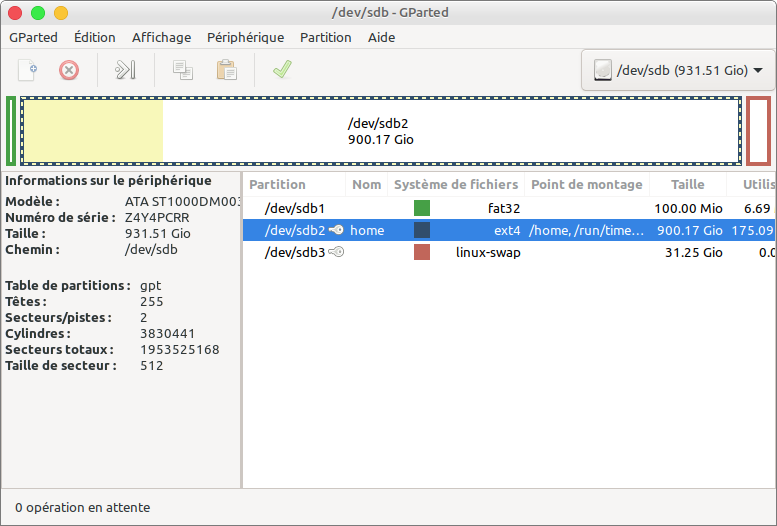The image size is (777, 526).
Task: Sort by Système de fichiers column header
Action: pyautogui.click(x=456, y=184)
